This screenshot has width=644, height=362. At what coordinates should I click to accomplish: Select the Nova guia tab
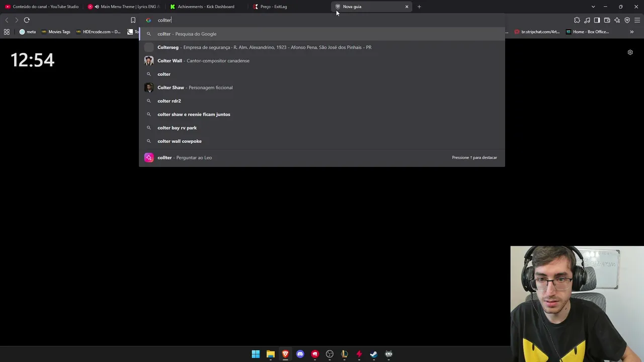point(372,7)
